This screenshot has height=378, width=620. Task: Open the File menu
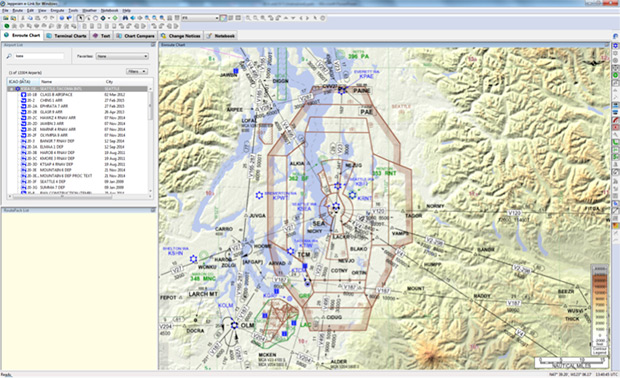pyautogui.click(x=5, y=10)
